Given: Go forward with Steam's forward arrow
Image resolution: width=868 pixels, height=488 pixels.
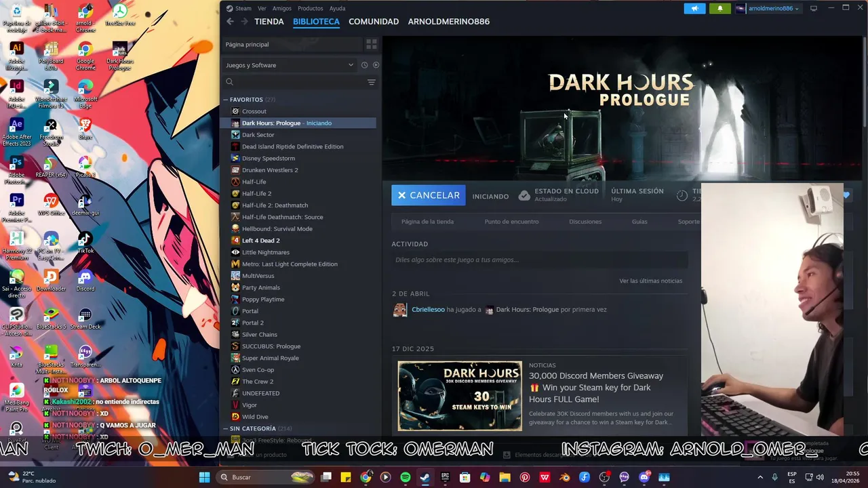Looking at the screenshot, I should pyautogui.click(x=244, y=22).
